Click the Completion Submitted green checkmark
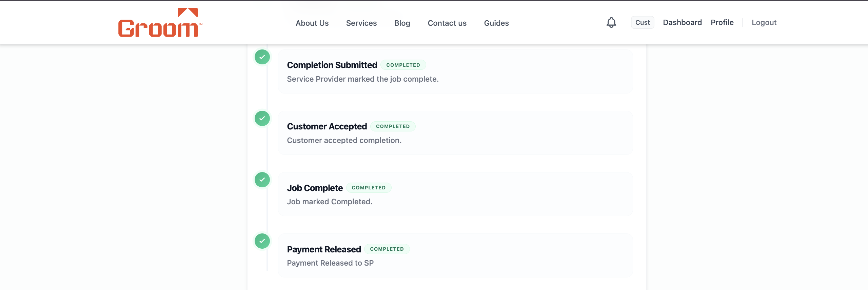This screenshot has height=290, width=868. 262,57
